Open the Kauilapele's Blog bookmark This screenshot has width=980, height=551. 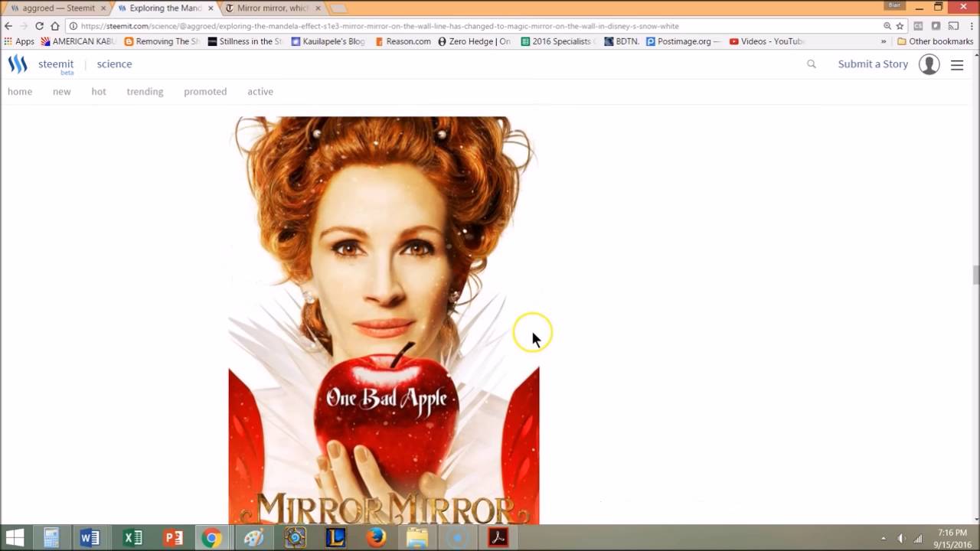coord(329,41)
